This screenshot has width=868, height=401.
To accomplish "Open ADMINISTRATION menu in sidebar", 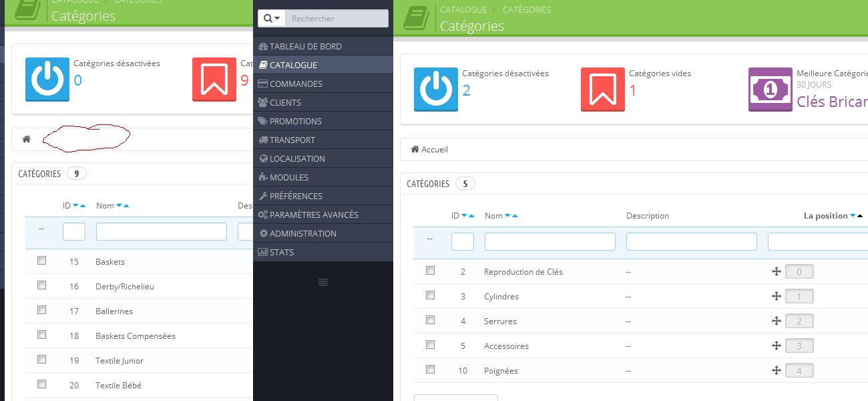I will click(x=323, y=233).
